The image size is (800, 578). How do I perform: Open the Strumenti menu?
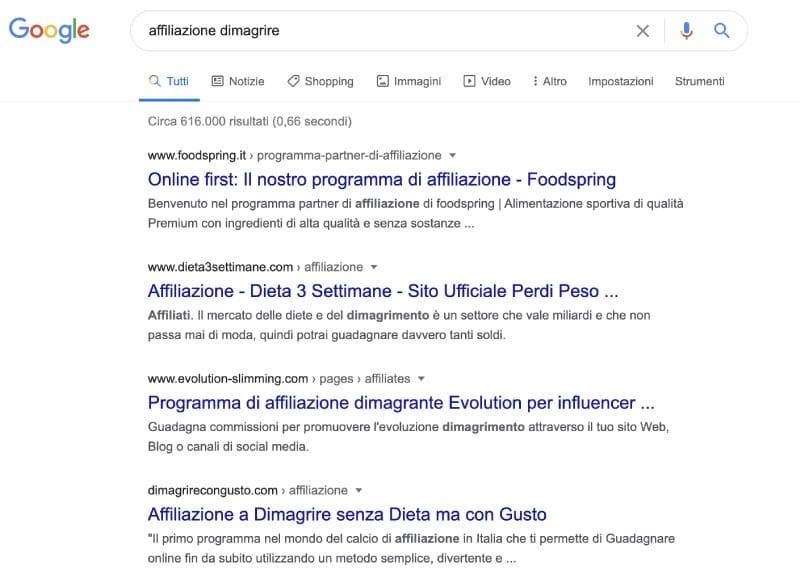pyautogui.click(x=700, y=81)
